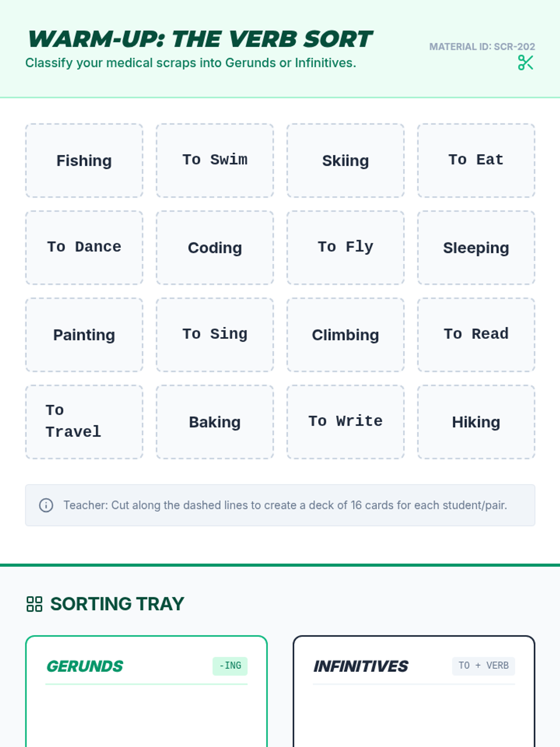Click the Infinitives tray heading

coord(361,666)
